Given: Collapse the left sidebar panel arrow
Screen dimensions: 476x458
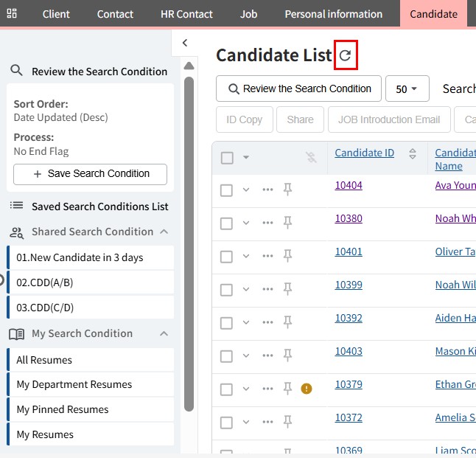Looking at the screenshot, I should coord(185,44).
